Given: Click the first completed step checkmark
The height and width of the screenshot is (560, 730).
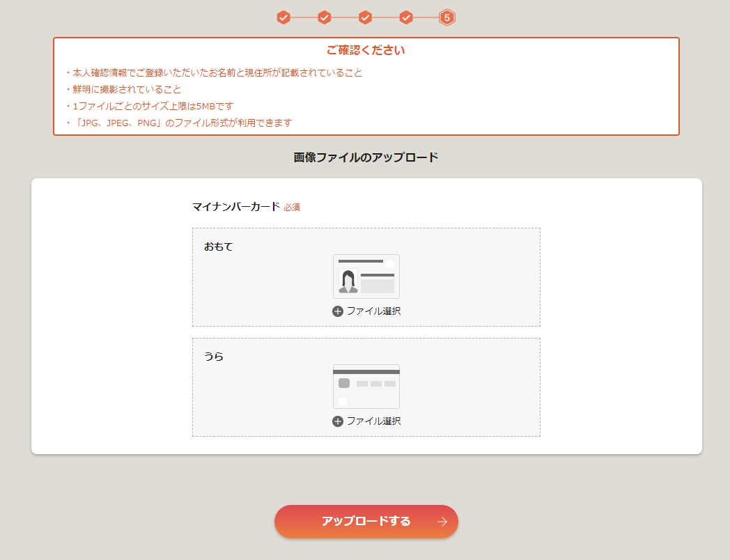Looking at the screenshot, I should click(x=283, y=17).
